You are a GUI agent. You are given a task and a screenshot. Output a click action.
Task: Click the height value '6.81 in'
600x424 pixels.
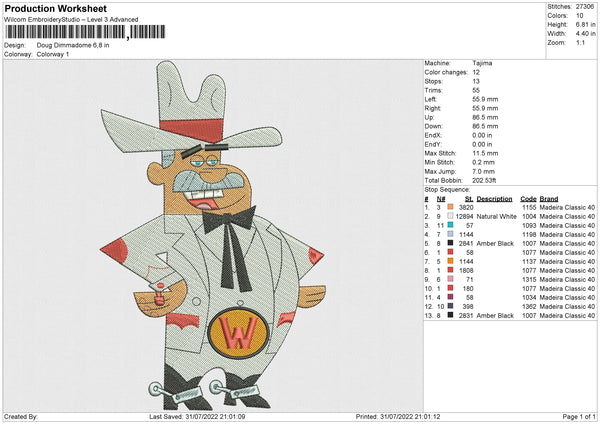coord(585,24)
